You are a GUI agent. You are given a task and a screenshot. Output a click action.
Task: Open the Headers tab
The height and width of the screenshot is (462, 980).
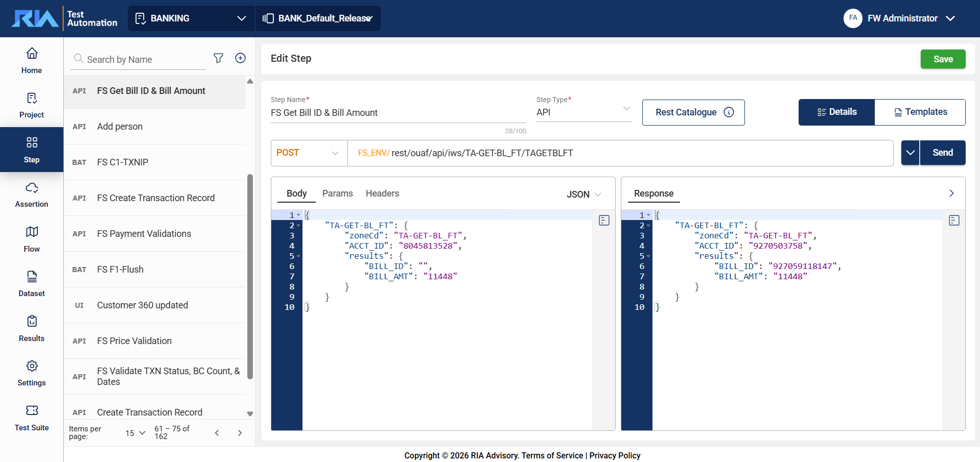[382, 193]
